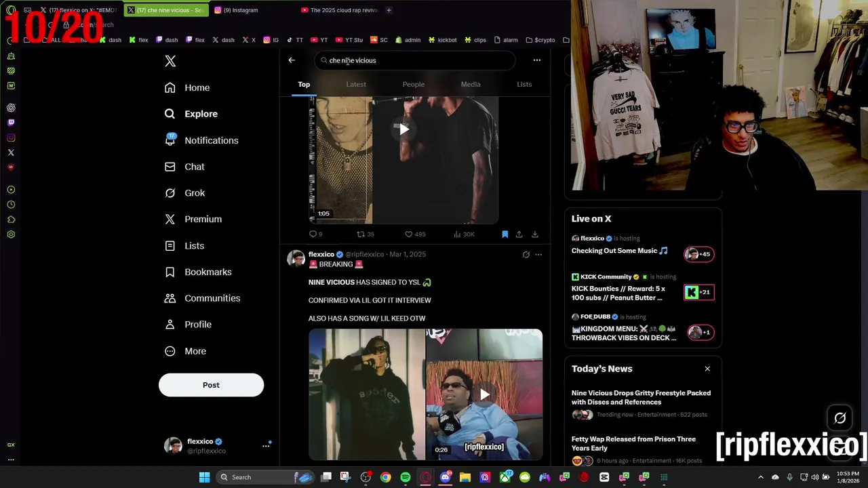Share the video post via the upload-arrow icon
Image resolution: width=868 pixels, height=488 pixels.
click(x=519, y=234)
